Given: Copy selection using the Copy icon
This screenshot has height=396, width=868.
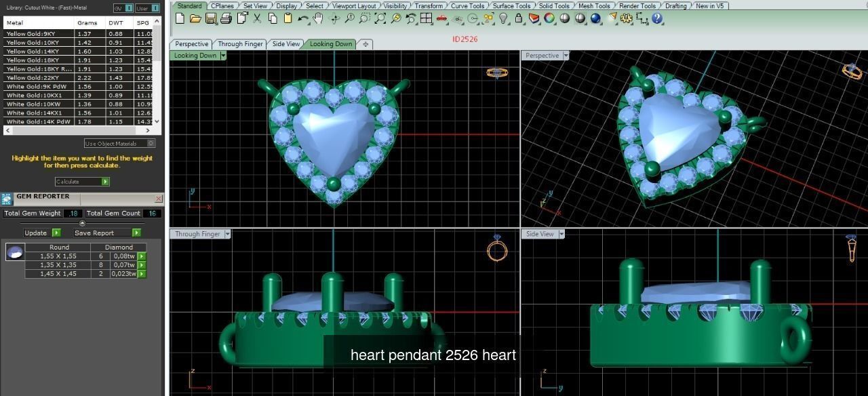Looking at the screenshot, I should pyautogui.click(x=272, y=18).
